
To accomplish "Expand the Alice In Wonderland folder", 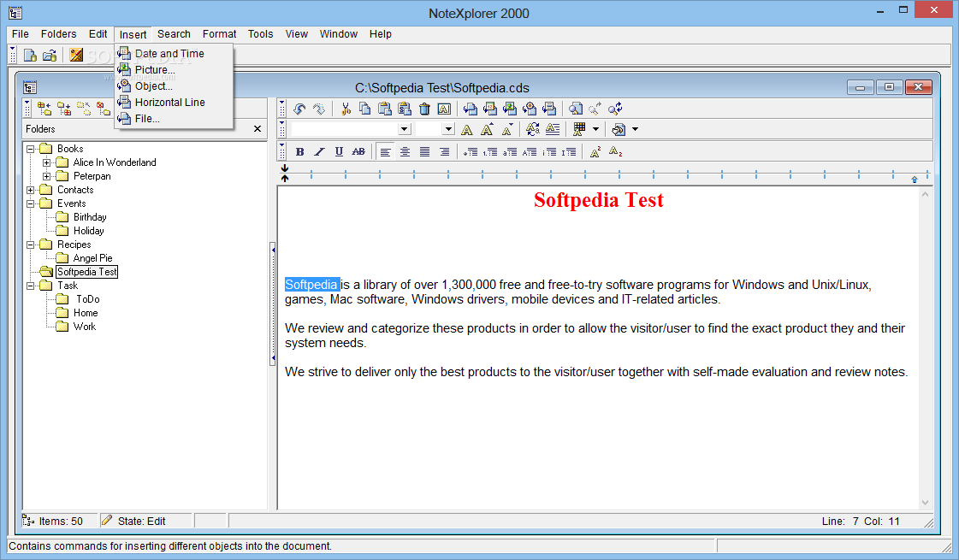I will pos(46,162).
